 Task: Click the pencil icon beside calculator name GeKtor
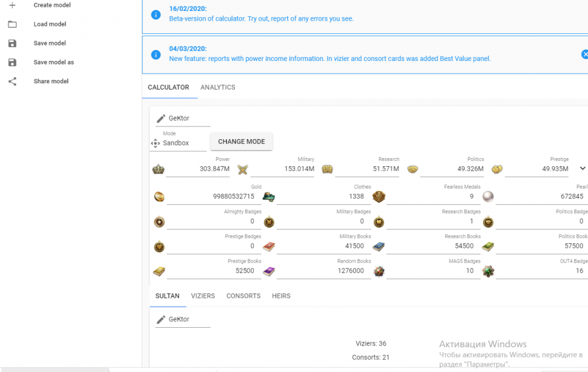tap(161, 118)
